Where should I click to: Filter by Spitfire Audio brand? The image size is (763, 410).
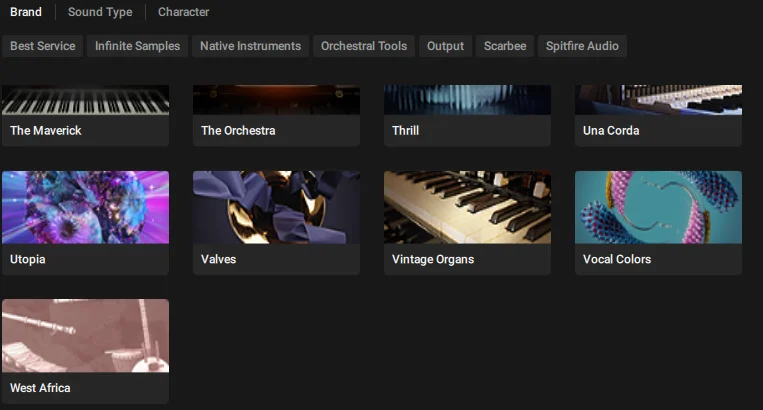coord(582,46)
